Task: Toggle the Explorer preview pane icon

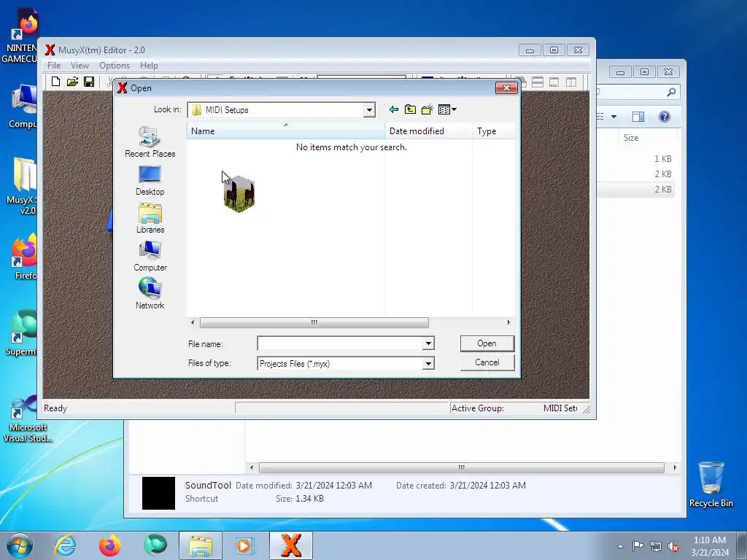Action: pyautogui.click(x=638, y=117)
